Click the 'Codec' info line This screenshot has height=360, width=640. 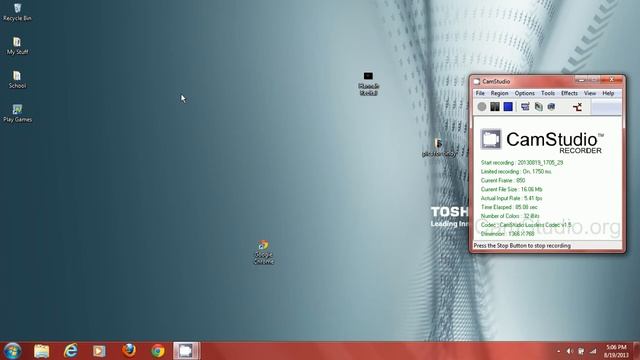[526, 225]
